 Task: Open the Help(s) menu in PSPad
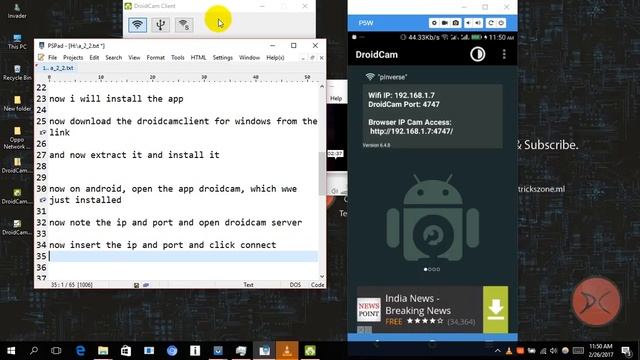275,58
